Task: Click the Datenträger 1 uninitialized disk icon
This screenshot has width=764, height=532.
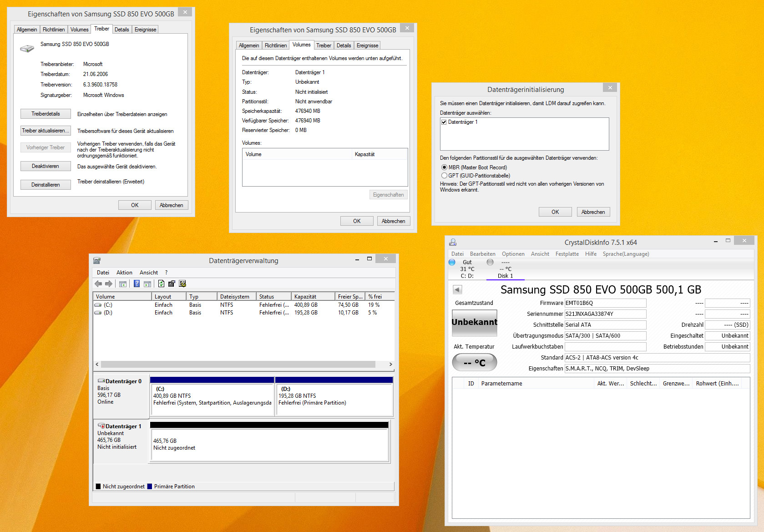Action: [101, 426]
